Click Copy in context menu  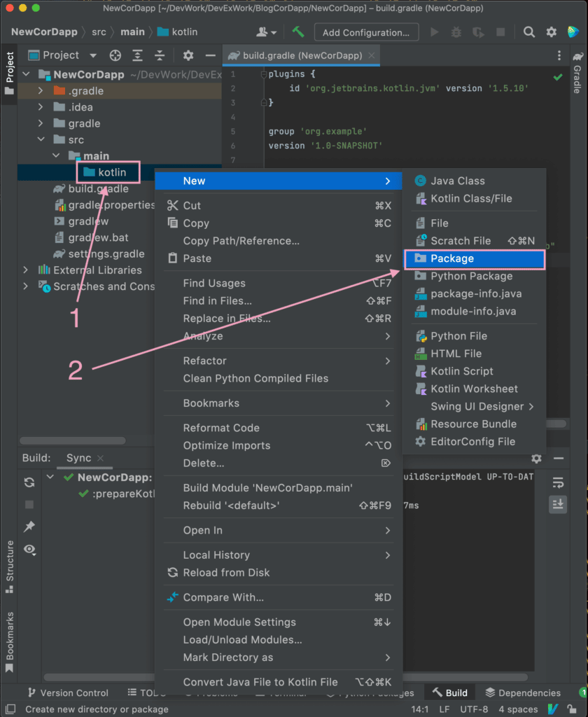pos(279,223)
